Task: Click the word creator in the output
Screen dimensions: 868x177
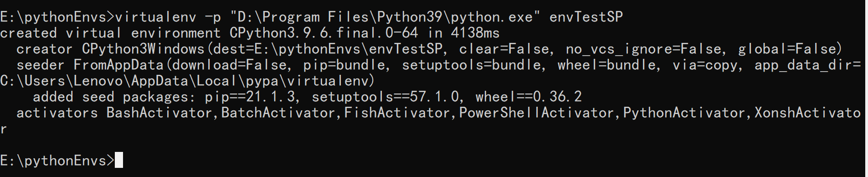Action: 45,49
